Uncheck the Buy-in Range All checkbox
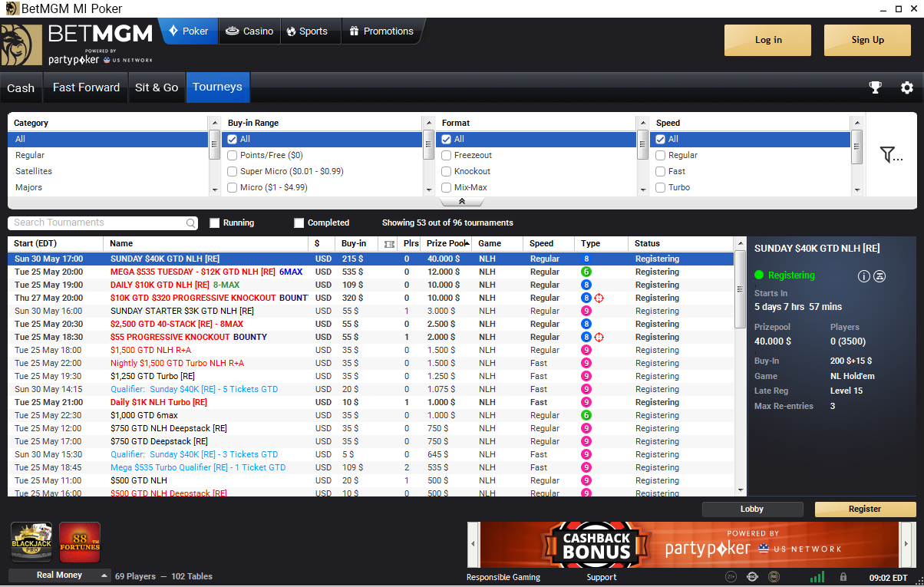The width and height of the screenshot is (924, 587). tap(233, 140)
